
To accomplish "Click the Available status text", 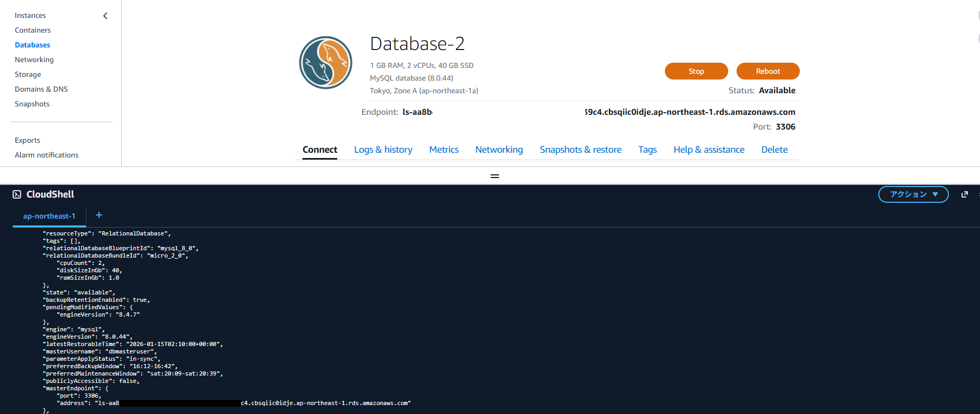I will point(777,90).
